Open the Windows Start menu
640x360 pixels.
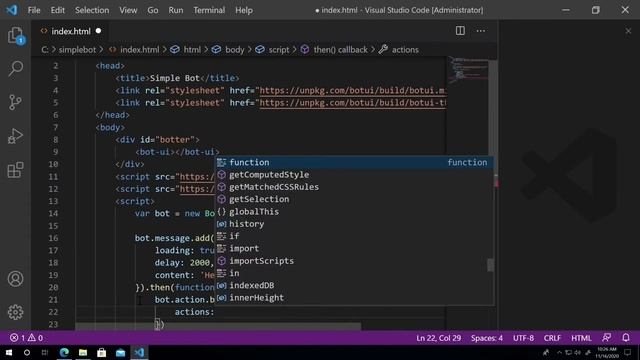[9, 353]
